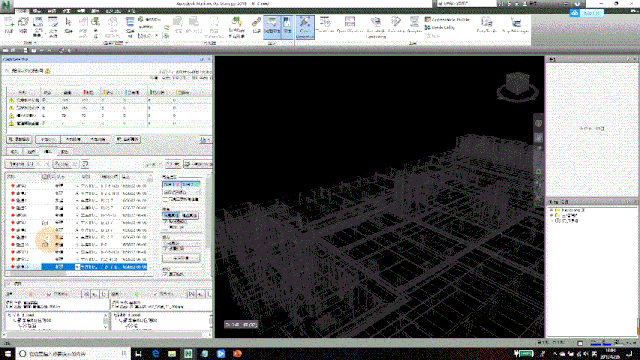Open the highlight mode combo box
Image resolution: width=640 pixels, height=360 pixels.
click(x=181, y=192)
